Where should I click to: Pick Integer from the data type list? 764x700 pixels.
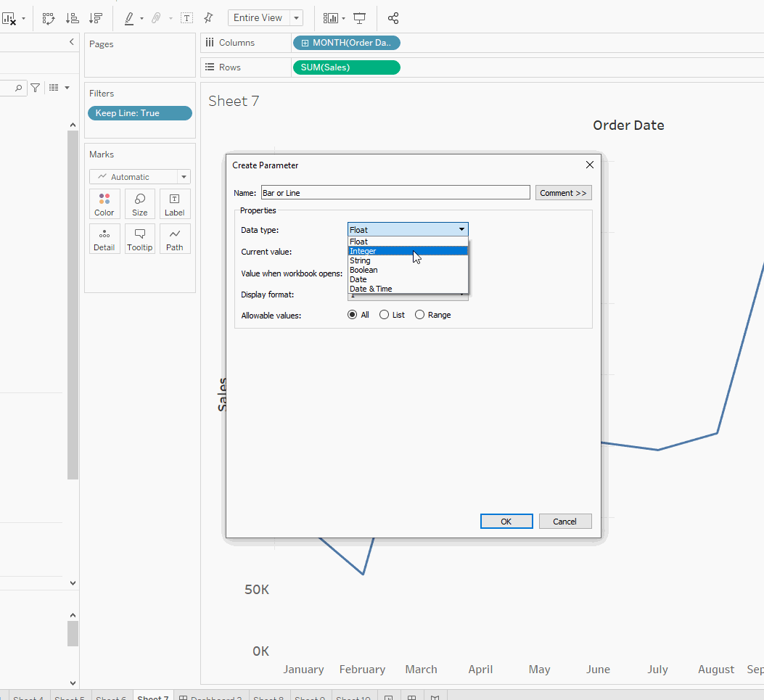363,251
